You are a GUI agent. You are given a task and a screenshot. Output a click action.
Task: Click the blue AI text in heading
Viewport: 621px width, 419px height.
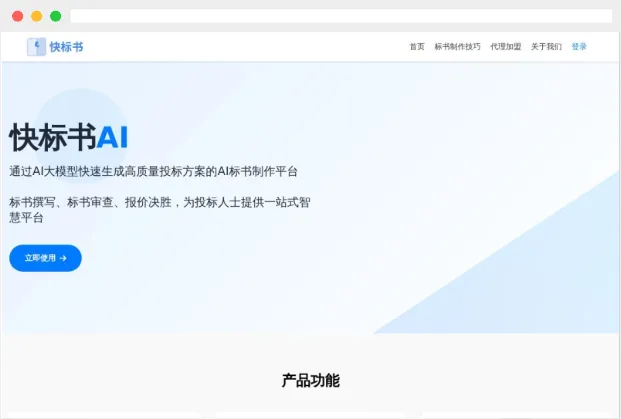pos(112,137)
